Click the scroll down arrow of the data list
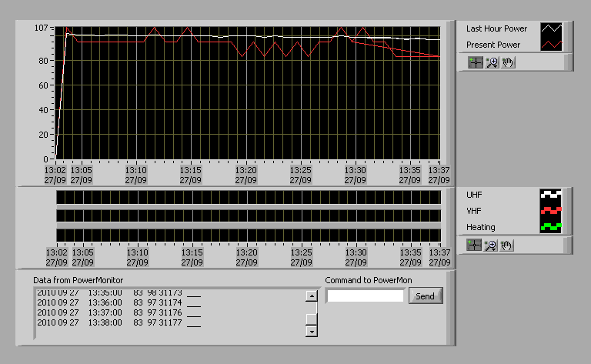The width and height of the screenshot is (591, 364). [312, 331]
